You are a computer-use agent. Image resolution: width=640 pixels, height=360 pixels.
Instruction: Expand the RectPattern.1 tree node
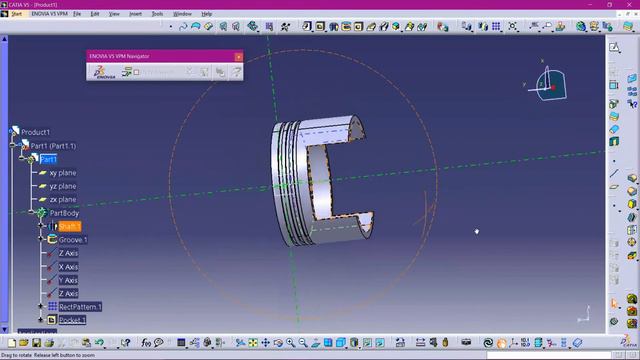[41, 306]
